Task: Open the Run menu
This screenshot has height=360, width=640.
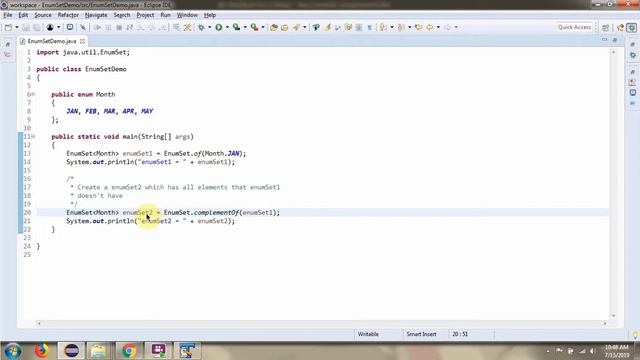Action: click(x=165, y=15)
